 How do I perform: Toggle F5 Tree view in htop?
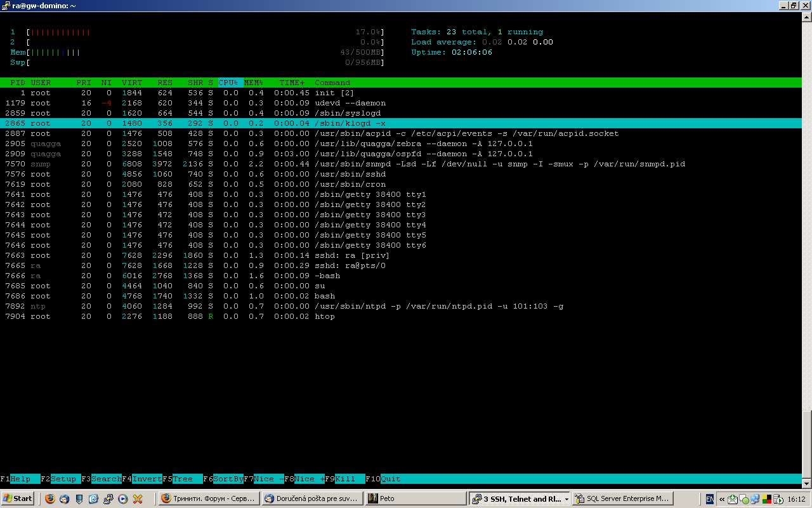click(x=182, y=479)
